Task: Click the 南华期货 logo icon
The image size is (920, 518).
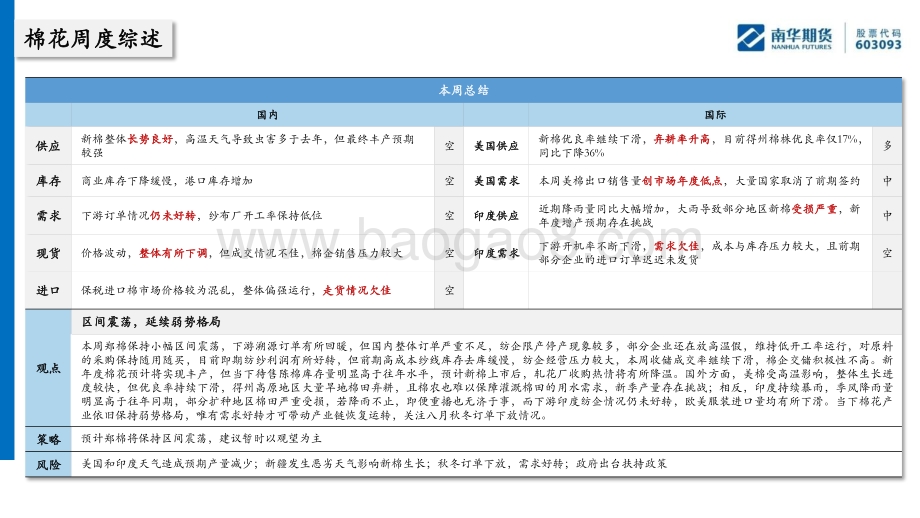Action: 750,38
